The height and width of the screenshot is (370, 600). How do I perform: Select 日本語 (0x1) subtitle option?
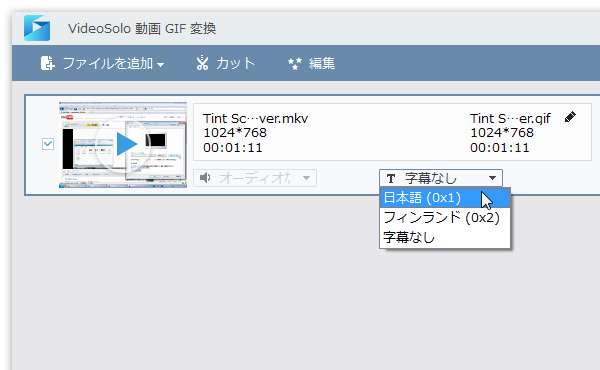[445, 198]
